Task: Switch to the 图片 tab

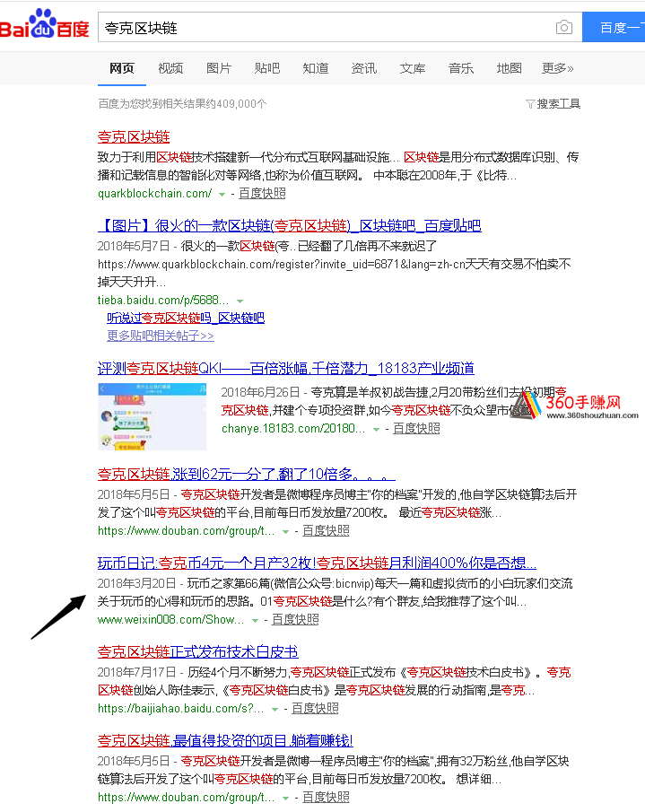Action: pyautogui.click(x=219, y=68)
